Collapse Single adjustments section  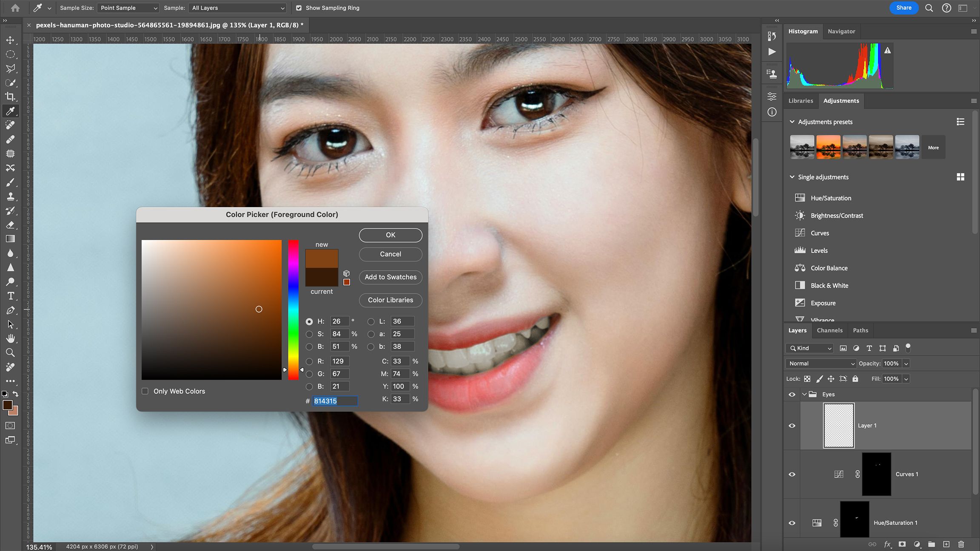point(792,177)
